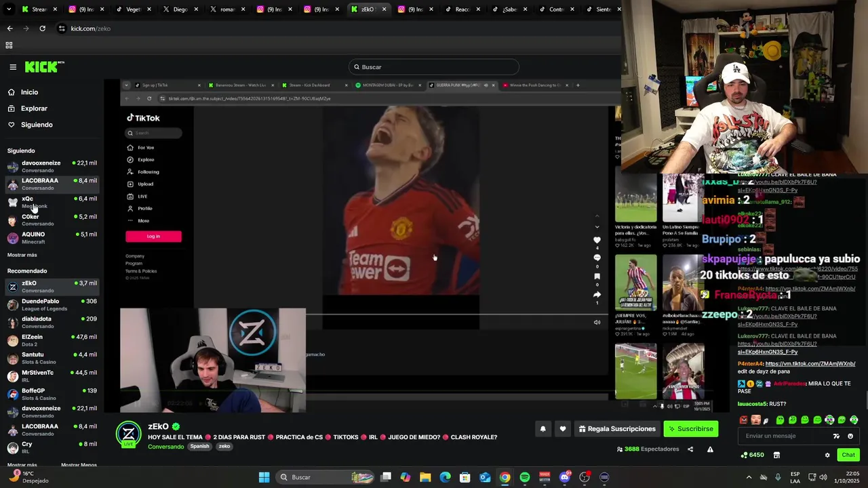Switch to the Diego X browser tab
This screenshot has width=868, height=488.
coord(180,9)
